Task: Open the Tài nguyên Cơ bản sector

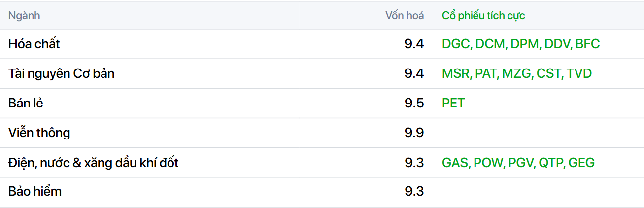Action: click(x=61, y=73)
